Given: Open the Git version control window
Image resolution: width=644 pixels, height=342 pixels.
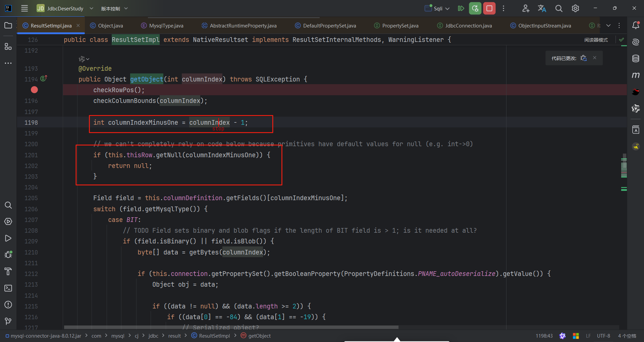Looking at the screenshot, I should tap(8, 321).
